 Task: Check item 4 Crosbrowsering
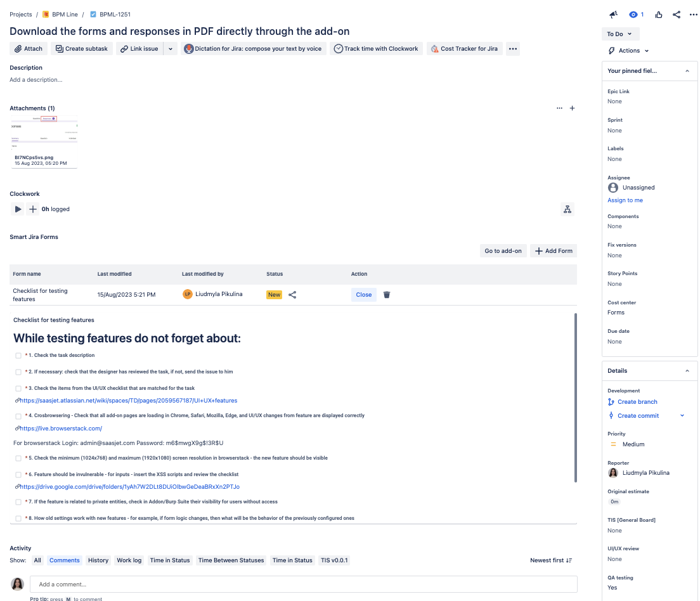click(18, 417)
